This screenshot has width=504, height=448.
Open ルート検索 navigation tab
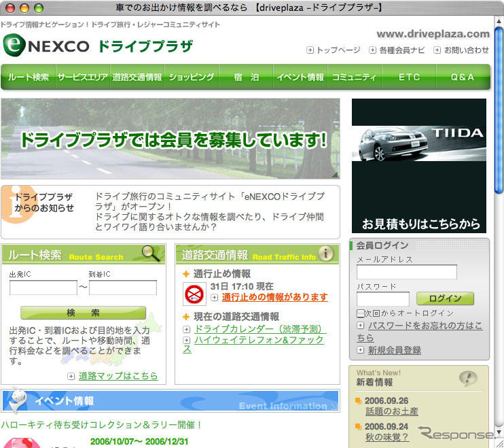click(x=29, y=77)
